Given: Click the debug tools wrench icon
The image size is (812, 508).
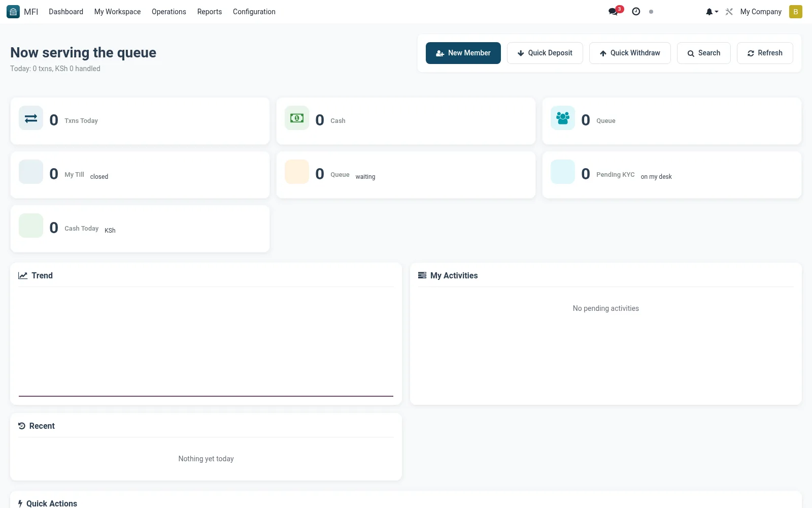Looking at the screenshot, I should [x=729, y=12].
